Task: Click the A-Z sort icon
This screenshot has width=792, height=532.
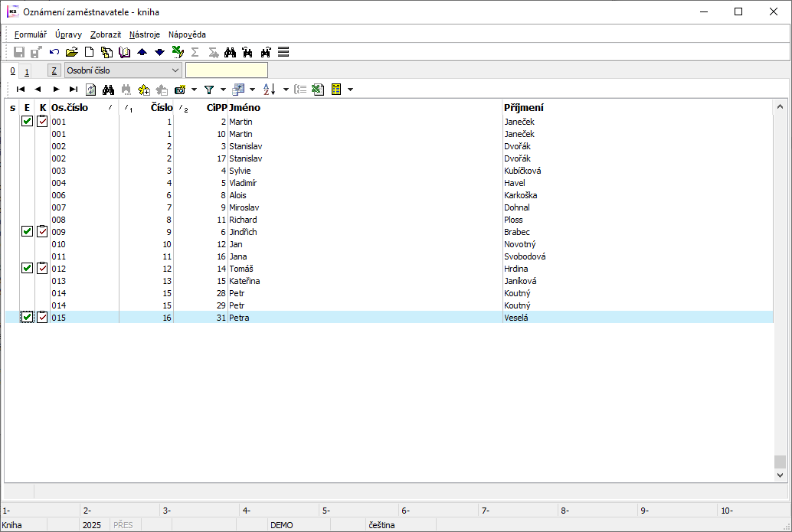Action: coord(269,90)
